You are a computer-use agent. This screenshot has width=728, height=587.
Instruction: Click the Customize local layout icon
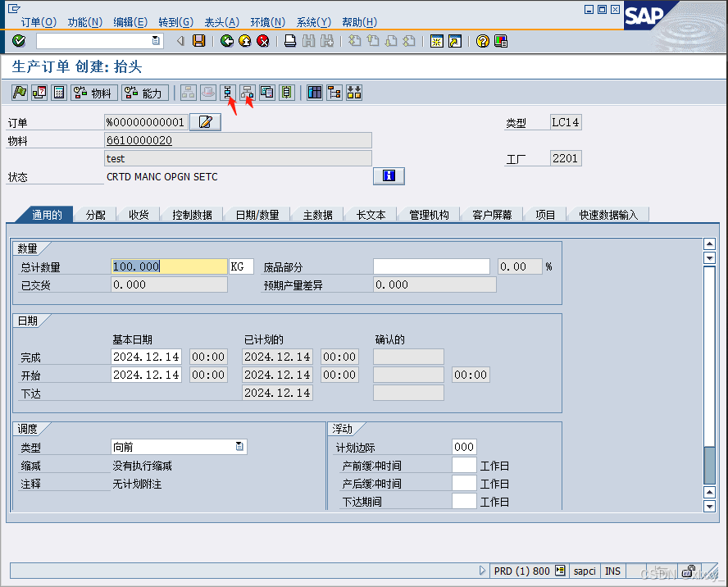[x=501, y=41]
